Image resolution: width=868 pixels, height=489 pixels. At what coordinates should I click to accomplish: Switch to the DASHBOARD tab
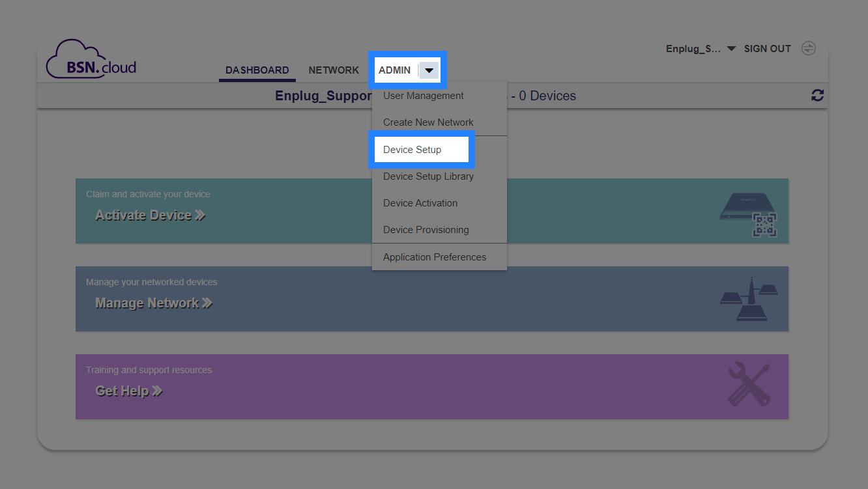pyautogui.click(x=257, y=70)
